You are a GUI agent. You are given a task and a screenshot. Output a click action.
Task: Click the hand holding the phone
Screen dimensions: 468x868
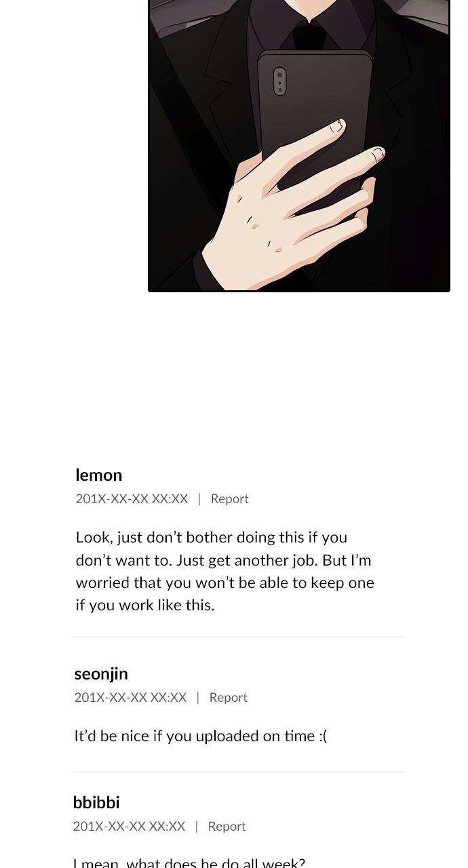pyautogui.click(x=292, y=210)
